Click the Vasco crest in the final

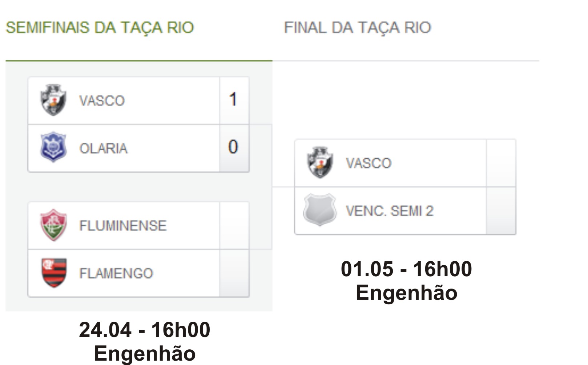tap(320, 163)
